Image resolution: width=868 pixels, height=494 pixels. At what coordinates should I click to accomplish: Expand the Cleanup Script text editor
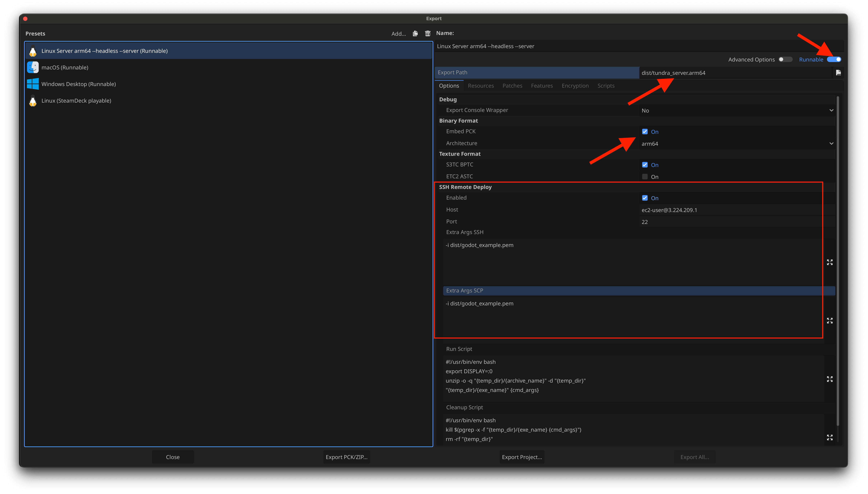pyautogui.click(x=830, y=437)
